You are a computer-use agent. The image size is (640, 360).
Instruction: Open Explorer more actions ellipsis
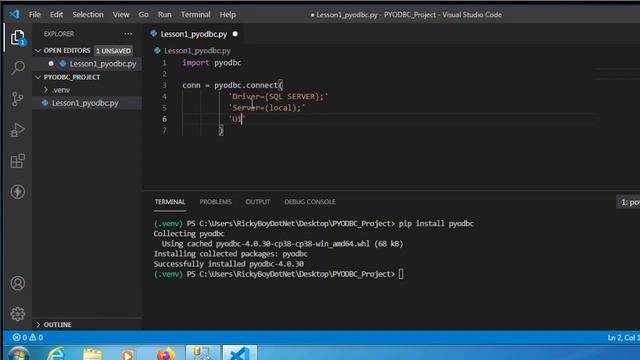coord(128,34)
